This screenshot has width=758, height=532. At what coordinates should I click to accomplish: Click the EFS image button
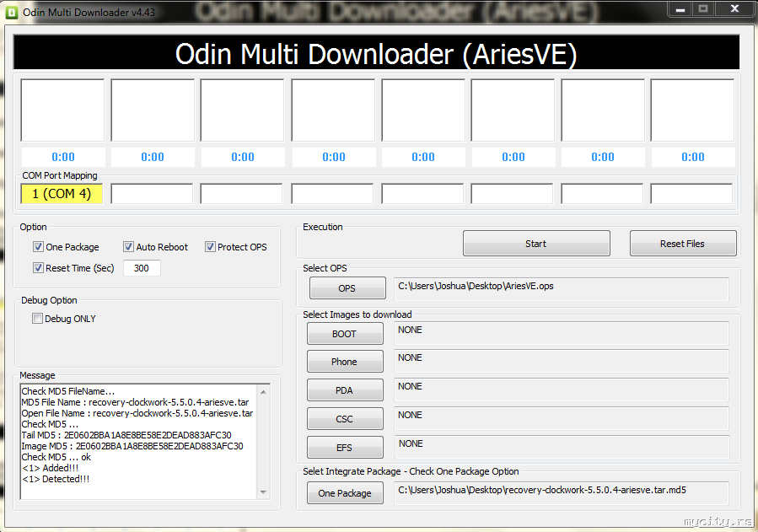pos(345,448)
